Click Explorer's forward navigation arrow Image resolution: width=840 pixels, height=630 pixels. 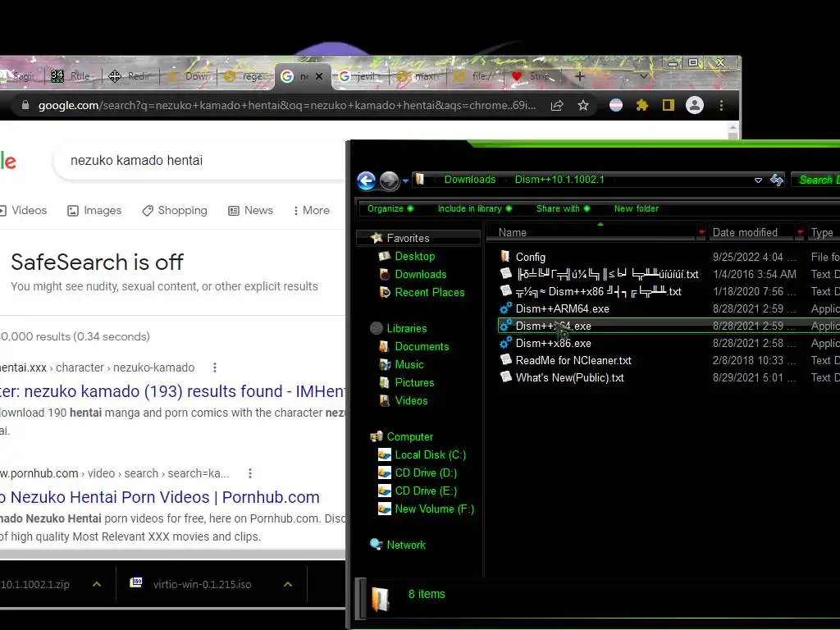pyautogui.click(x=390, y=181)
